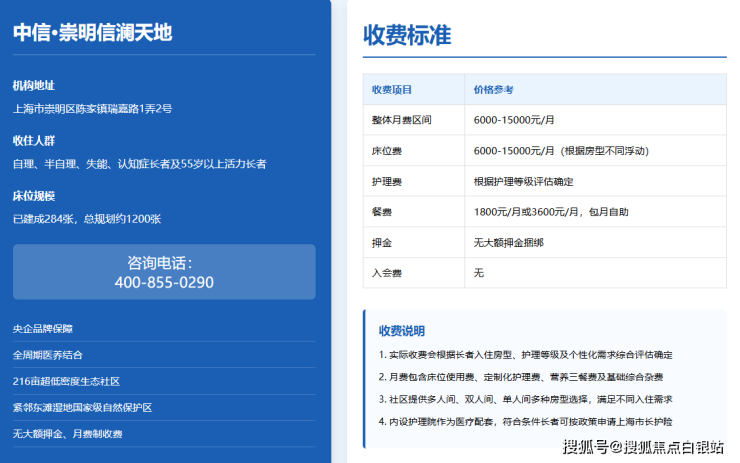The width and height of the screenshot is (740, 463).
Task: Click the 护理费 cell
Action: point(414,181)
